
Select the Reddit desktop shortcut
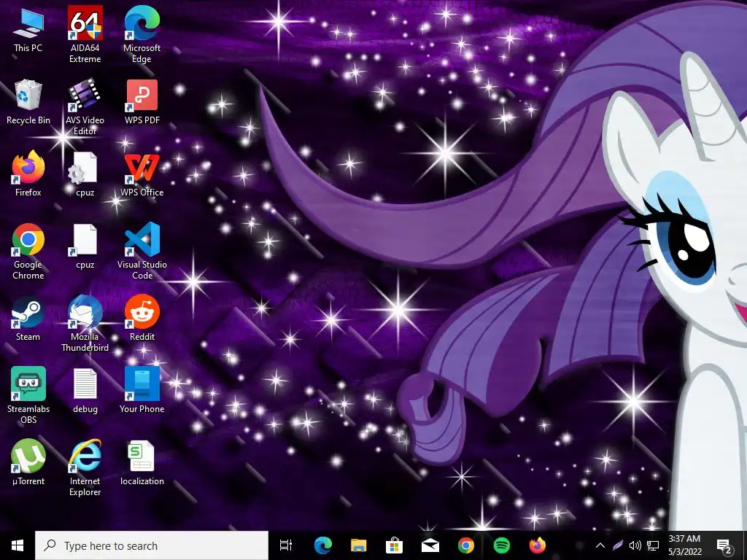142,319
